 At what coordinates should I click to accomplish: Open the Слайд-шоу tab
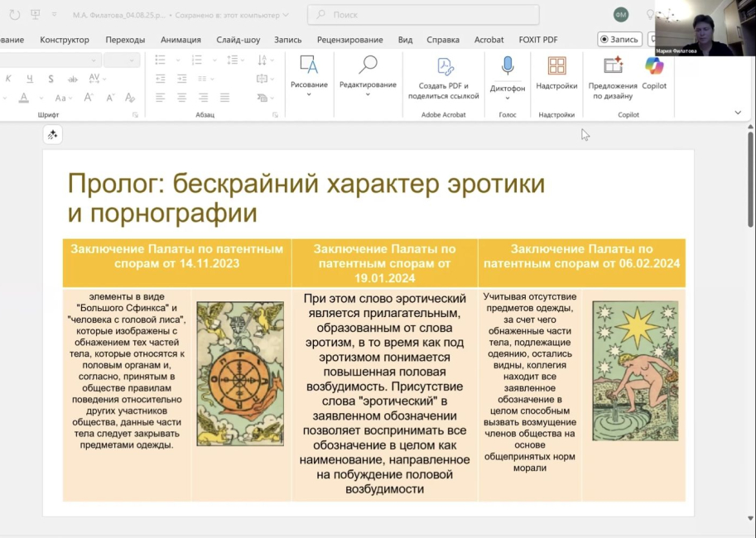tap(238, 40)
